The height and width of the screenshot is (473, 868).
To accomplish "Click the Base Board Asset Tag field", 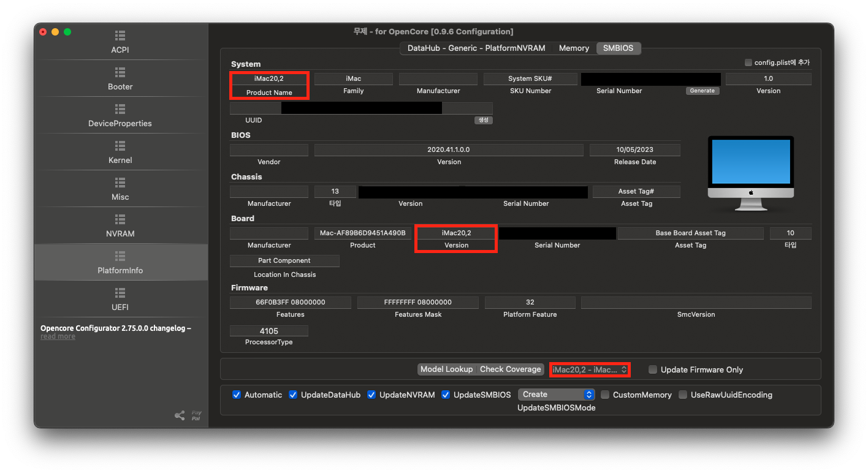I will pyautogui.click(x=691, y=233).
